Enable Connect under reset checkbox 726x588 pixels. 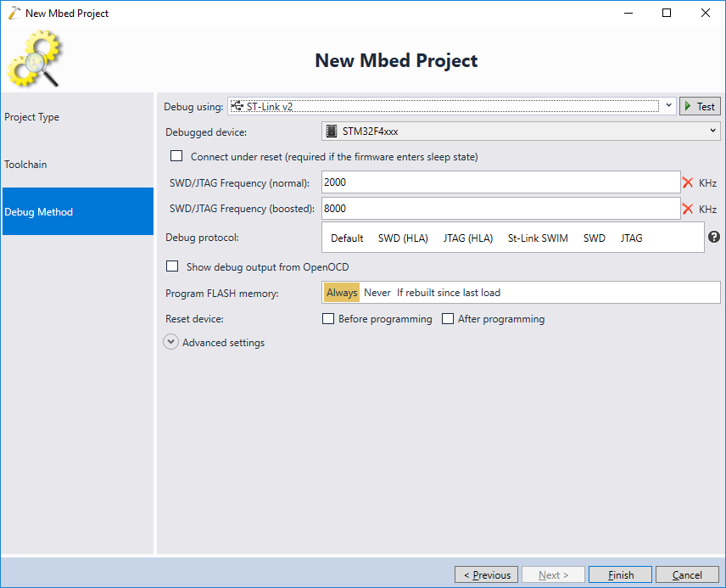(x=176, y=156)
